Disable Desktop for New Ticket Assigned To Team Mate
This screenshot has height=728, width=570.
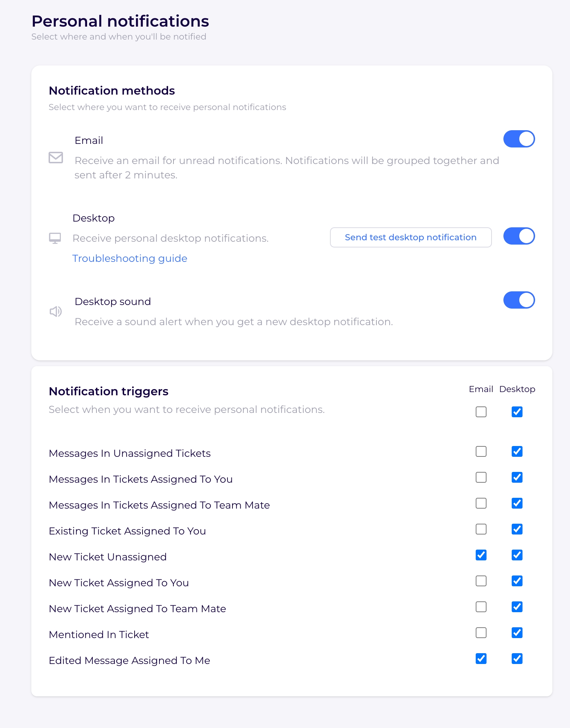517,607
